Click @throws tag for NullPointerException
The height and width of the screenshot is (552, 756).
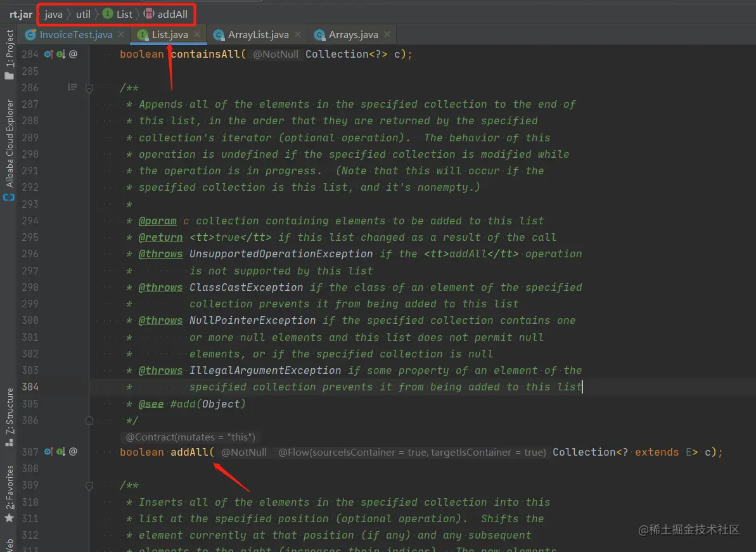click(160, 320)
